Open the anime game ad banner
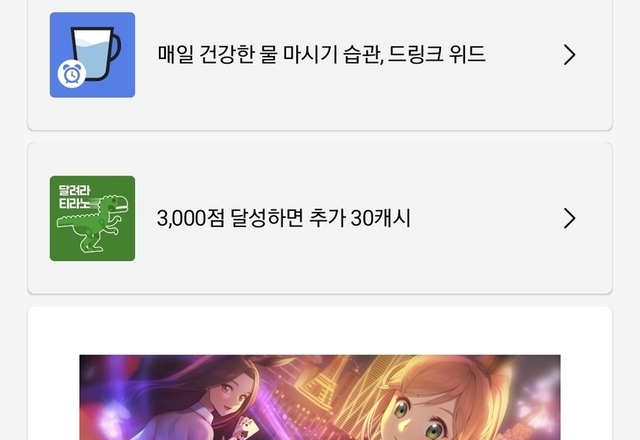The height and width of the screenshot is (440, 640). click(x=320, y=397)
